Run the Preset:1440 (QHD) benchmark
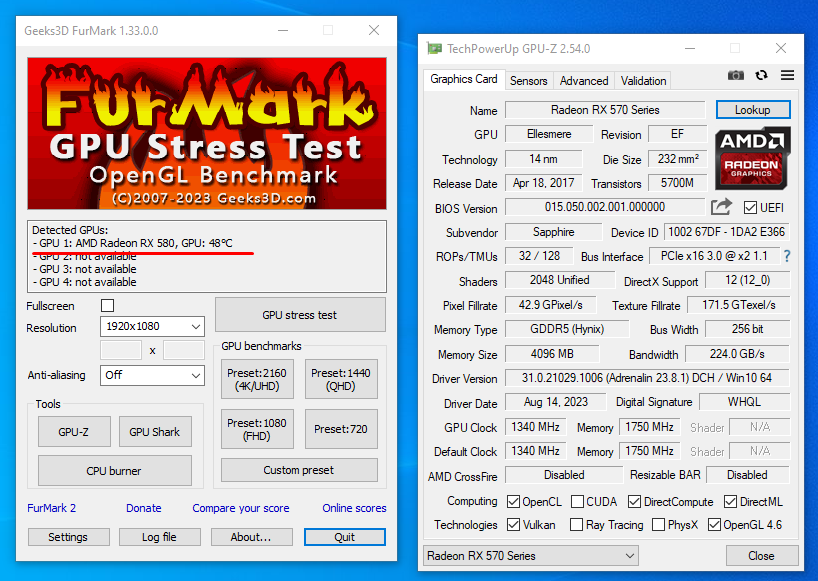Viewport: 818px width, 581px height. [341, 379]
